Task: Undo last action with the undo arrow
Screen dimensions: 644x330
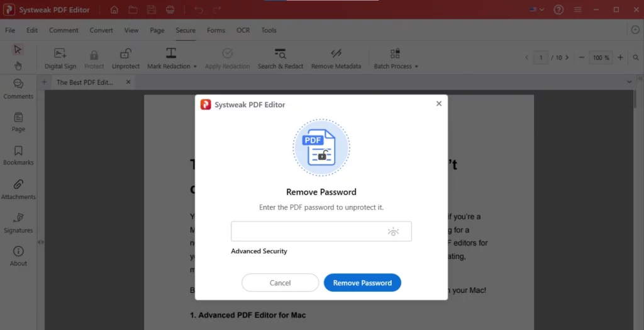Action: (x=199, y=10)
